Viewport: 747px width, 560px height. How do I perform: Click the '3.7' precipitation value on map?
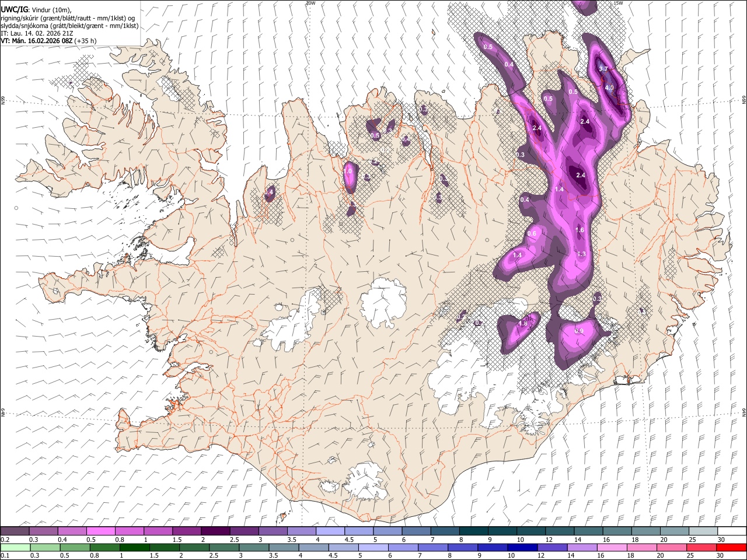click(603, 69)
